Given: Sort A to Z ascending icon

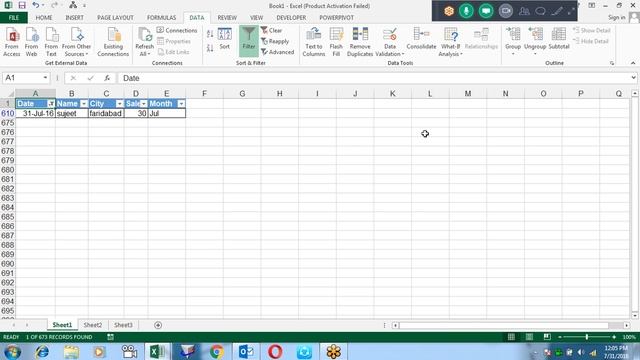Looking at the screenshot, I should tap(210, 34).
